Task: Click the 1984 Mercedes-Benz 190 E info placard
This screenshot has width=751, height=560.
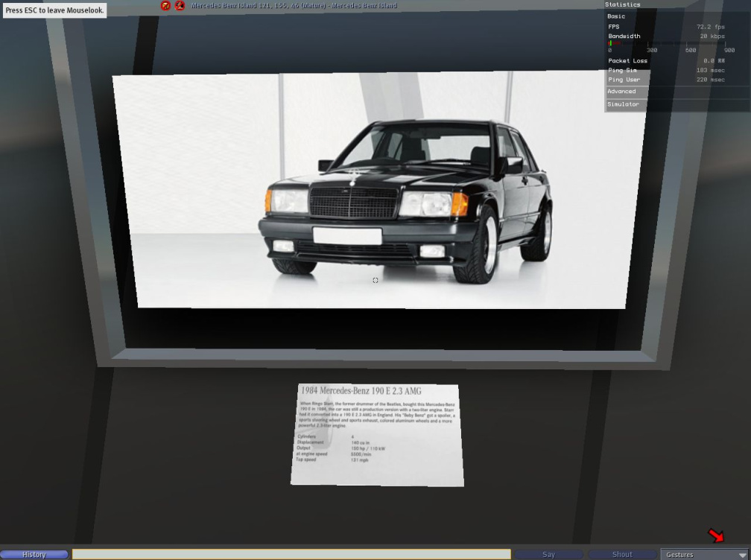Action: click(x=377, y=435)
